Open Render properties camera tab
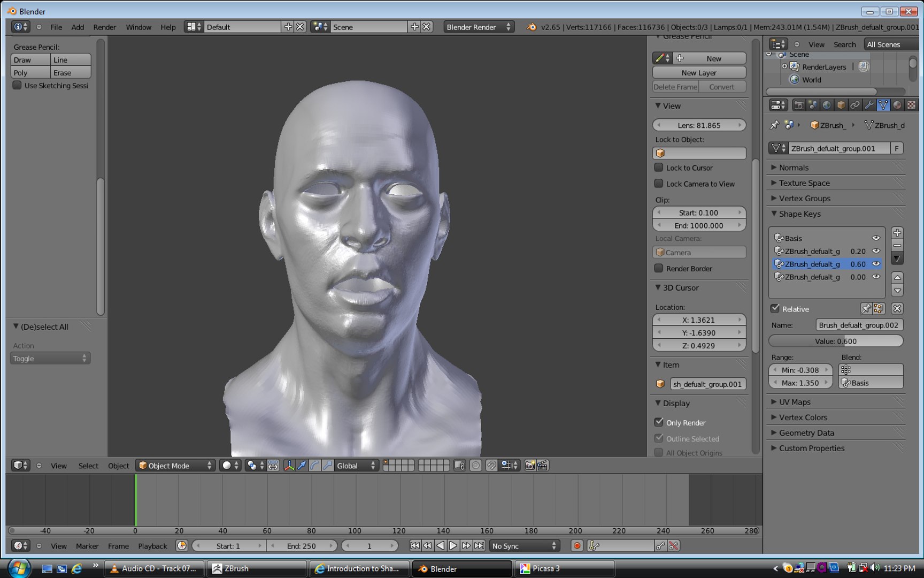The height and width of the screenshot is (578, 924). pos(798,105)
